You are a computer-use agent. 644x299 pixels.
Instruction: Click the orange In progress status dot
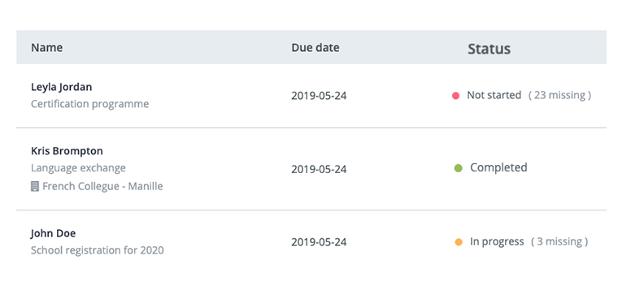coord(459,242)
